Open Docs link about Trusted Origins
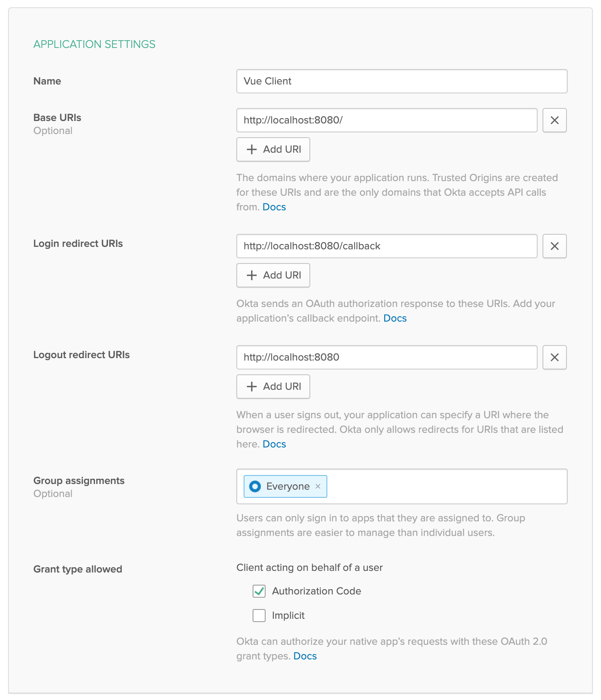 pyautogui.click(x=274, y=207)
